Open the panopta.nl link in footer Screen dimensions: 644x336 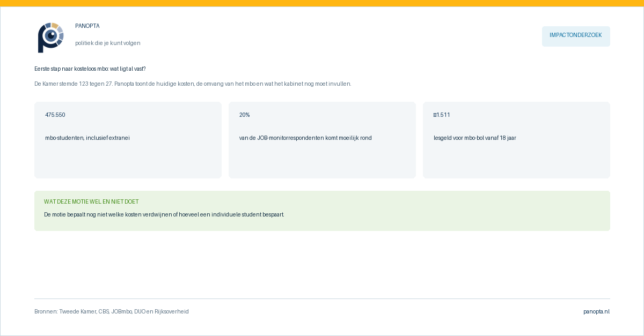(x=597, y=311)
